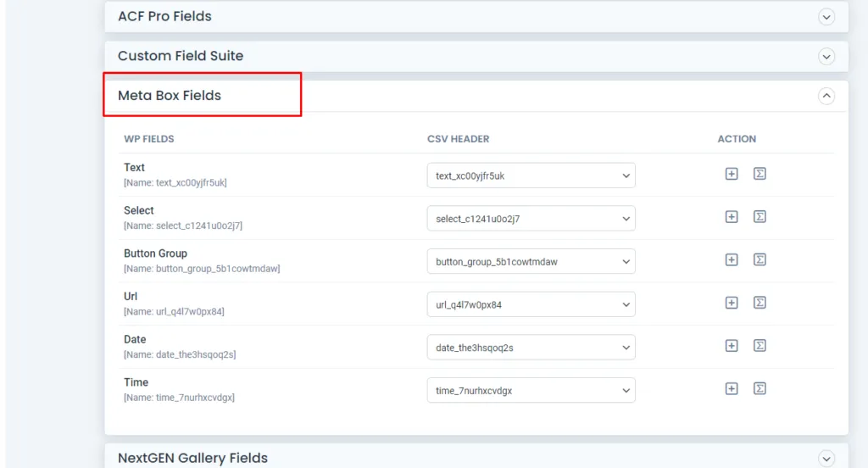Click the [Name: time_7nurhxcvdgx] caption
Image resolution: width=868 pixels, height=468 pixels.
point(179,398)
